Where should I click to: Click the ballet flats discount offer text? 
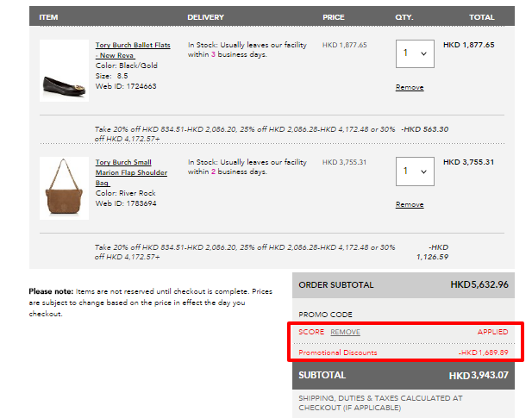point(245,134)
